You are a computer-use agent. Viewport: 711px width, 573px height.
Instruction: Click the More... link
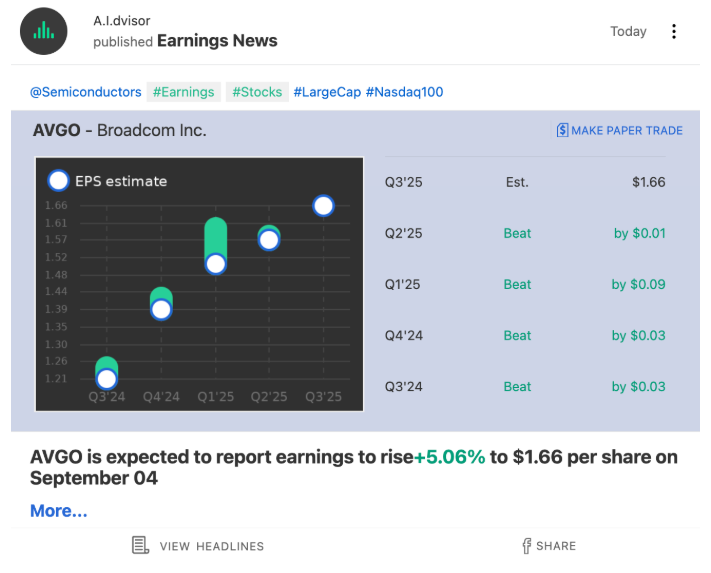point(58,511)
